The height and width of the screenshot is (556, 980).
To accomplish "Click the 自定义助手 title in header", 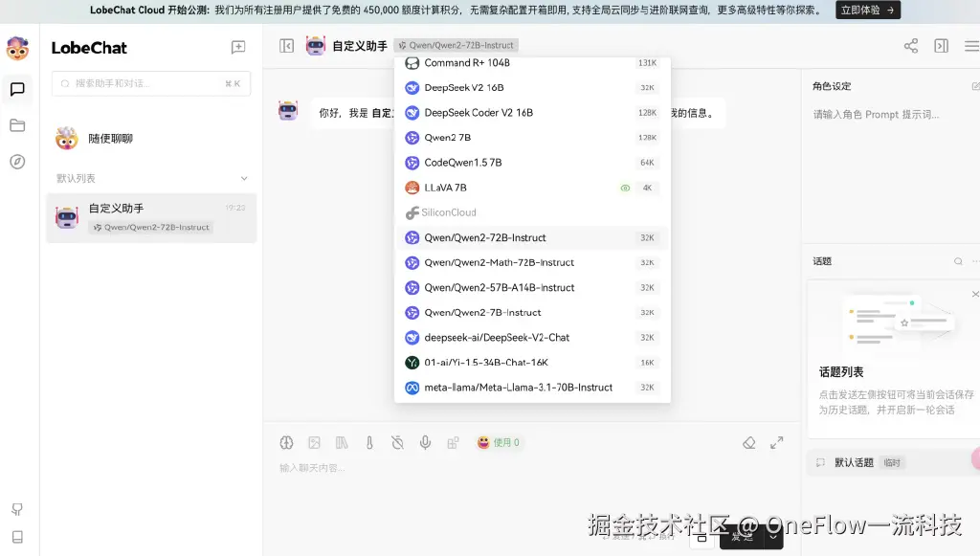I will pos(360,46).
